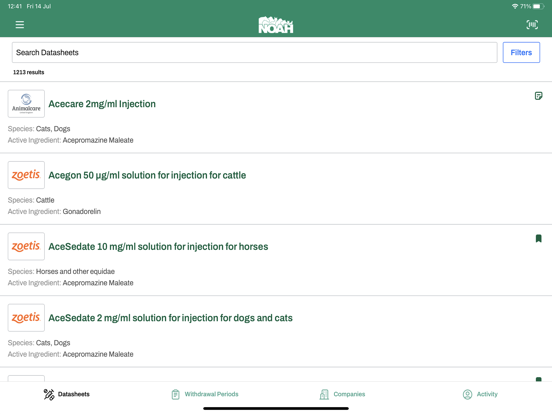Image resolution: width=552 pixels, height=414 pixels.
Task: Switch to the Withdrawal Periods tab
Action: tap(205, 394)
